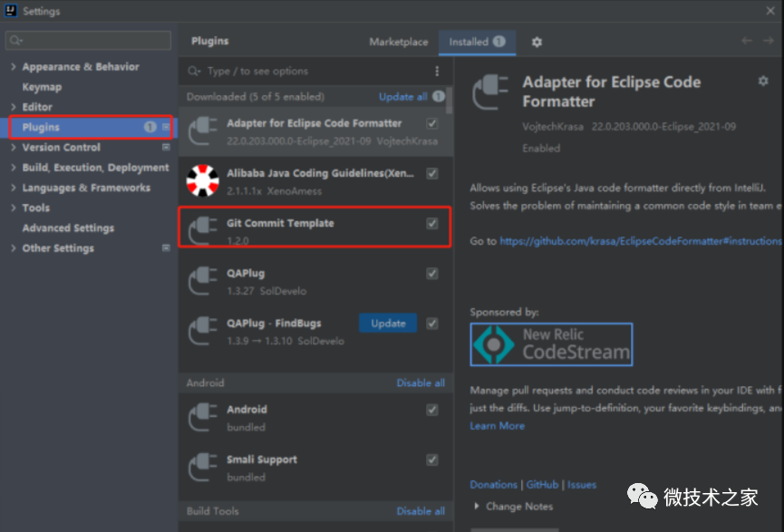
Task: Click the Git Commit Template plug icon
Action: click(202, 231)
